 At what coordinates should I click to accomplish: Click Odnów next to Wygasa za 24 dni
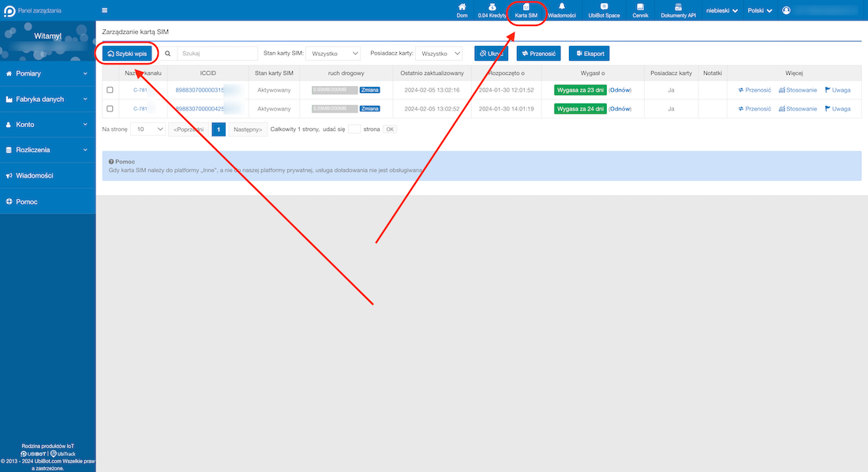point(620,109)
